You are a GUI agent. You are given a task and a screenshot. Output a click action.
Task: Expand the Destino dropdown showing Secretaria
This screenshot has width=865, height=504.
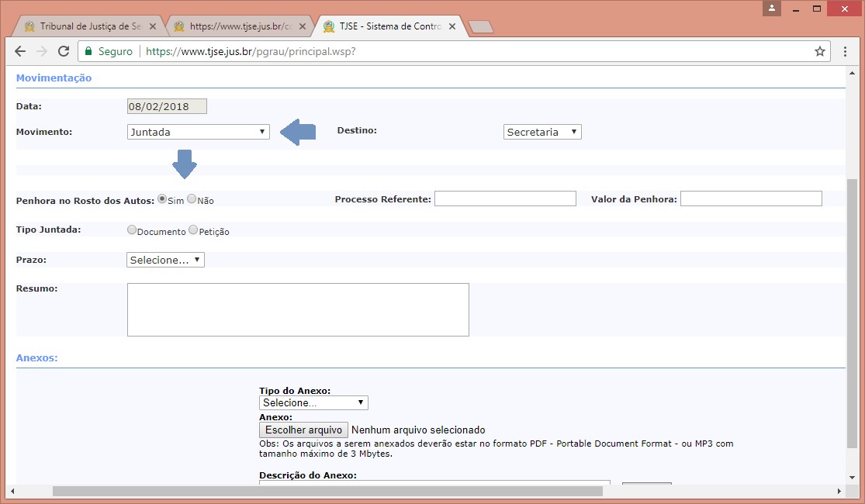click(541, 132)
